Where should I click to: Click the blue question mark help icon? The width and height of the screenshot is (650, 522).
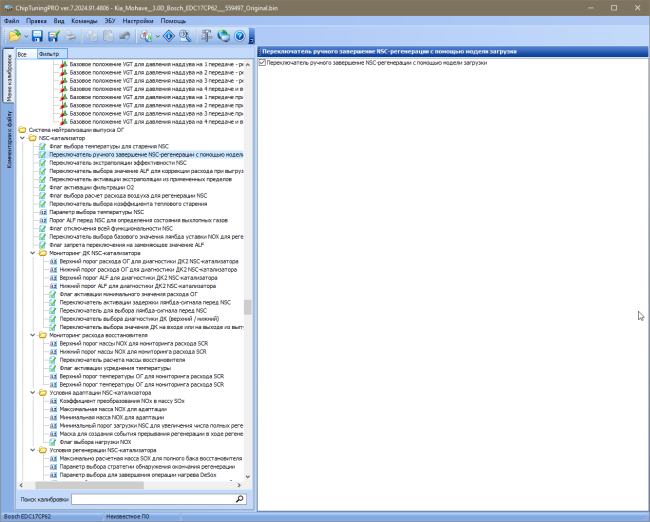click(240, 36)
